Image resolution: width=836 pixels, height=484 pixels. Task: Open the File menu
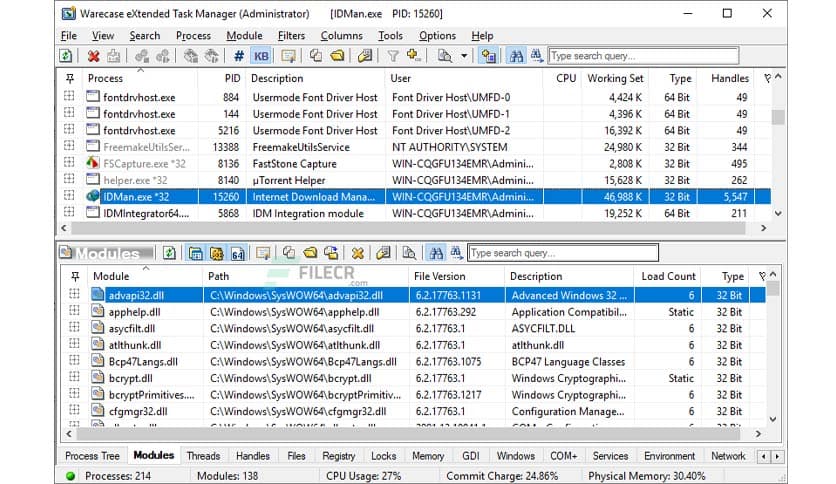[x=69, y=36]
